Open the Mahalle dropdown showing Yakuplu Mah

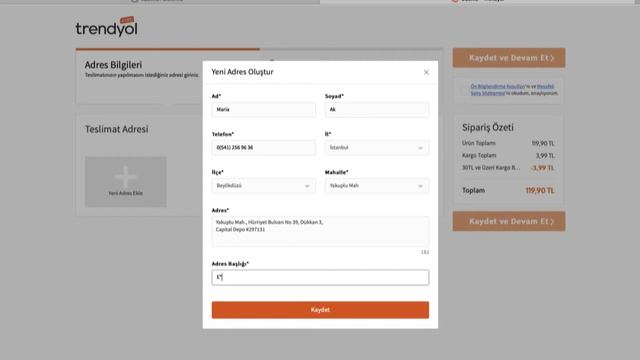point(377,186)
